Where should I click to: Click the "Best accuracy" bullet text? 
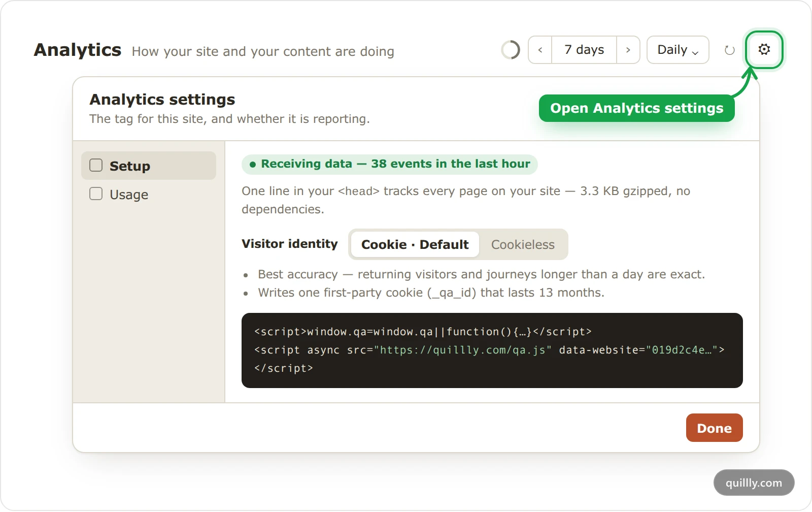point(481,274)
